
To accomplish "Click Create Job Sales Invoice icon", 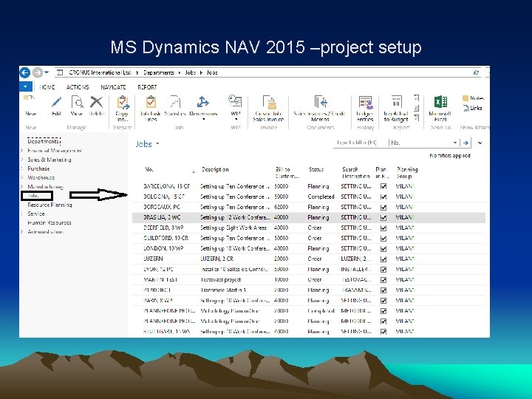I will point(269,102).
